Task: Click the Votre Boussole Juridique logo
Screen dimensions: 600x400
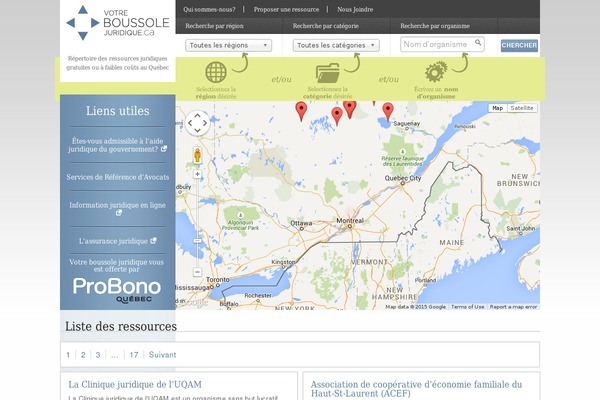Action: coord(117,23)
